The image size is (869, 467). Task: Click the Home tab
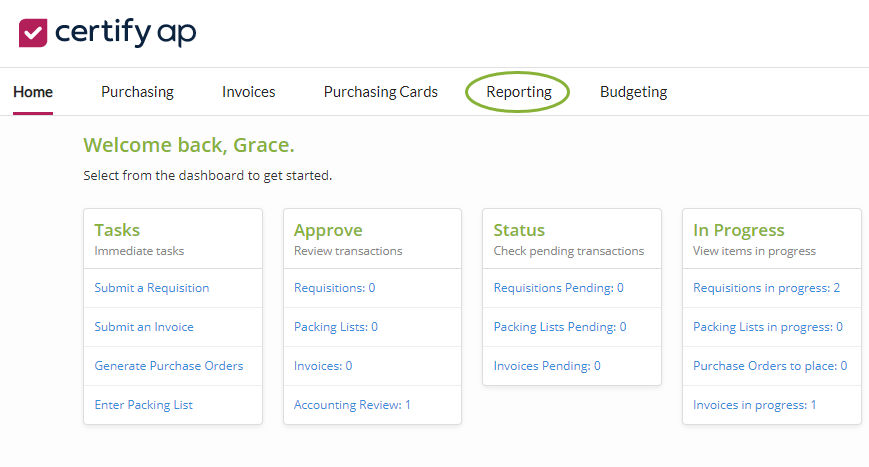pos(33,92)
